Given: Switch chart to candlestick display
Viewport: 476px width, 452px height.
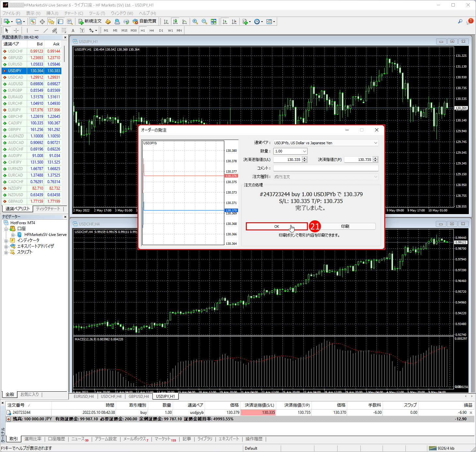Looking at the screenshot, I should pos(175,22).
